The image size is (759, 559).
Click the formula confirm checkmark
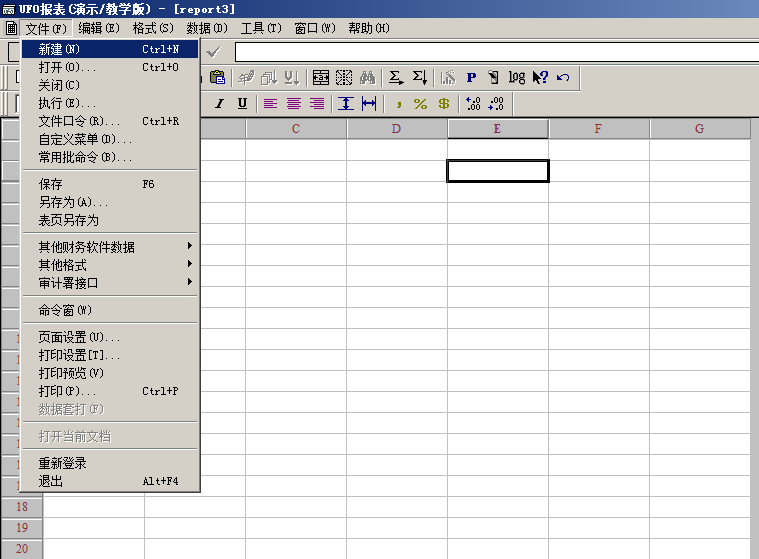tap(213, 51)
